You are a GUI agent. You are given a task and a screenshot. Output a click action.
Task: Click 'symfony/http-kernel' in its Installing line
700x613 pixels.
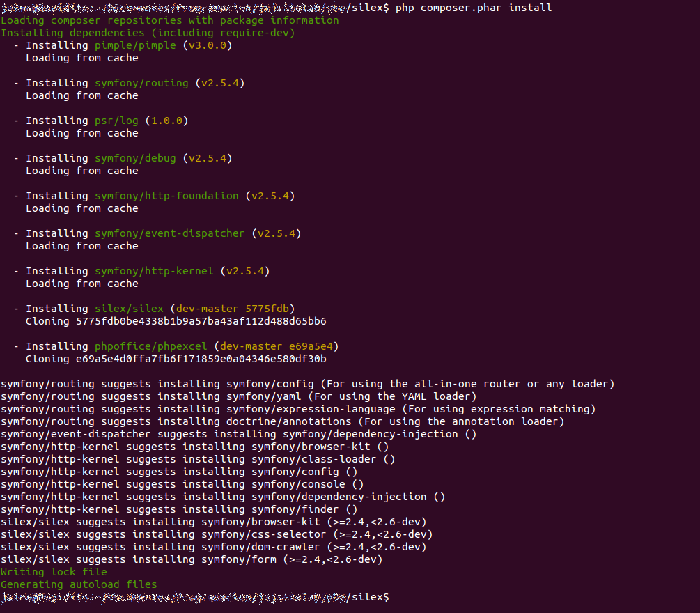click(154, 270)
